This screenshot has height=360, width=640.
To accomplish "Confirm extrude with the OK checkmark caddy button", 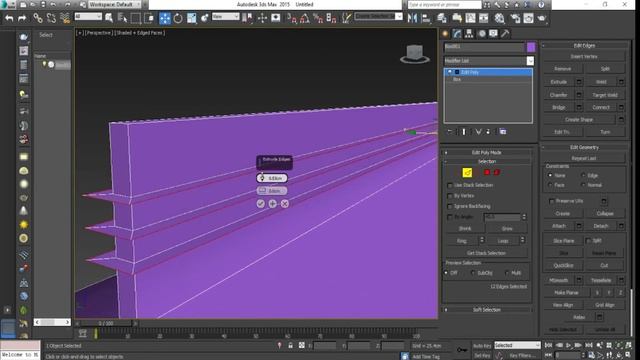I will (260, 204).
